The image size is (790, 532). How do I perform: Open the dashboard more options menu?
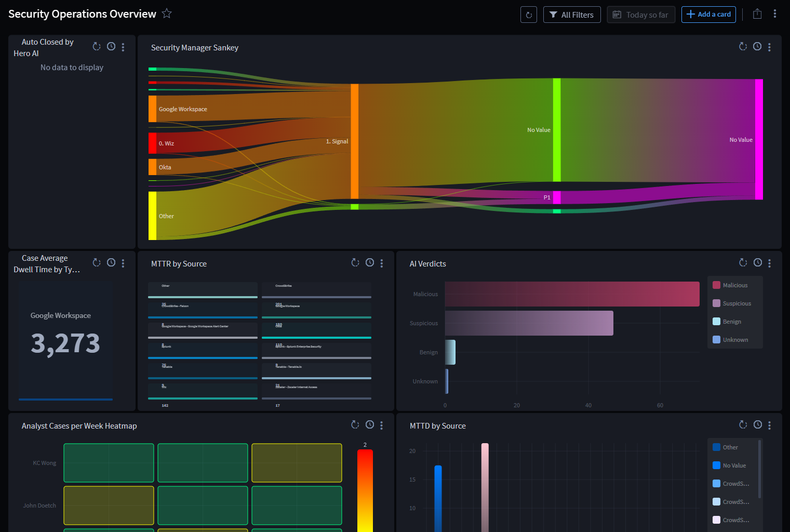tap(775, 14)
